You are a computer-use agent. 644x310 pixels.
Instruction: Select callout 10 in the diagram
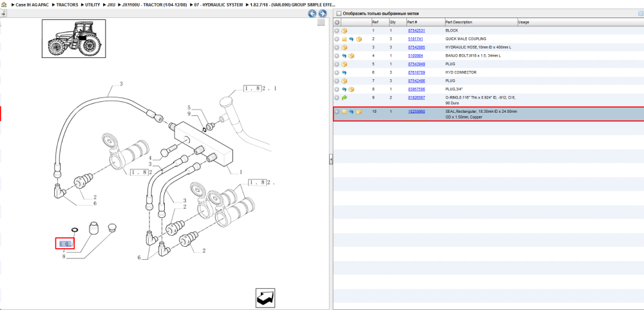(65, 244)
